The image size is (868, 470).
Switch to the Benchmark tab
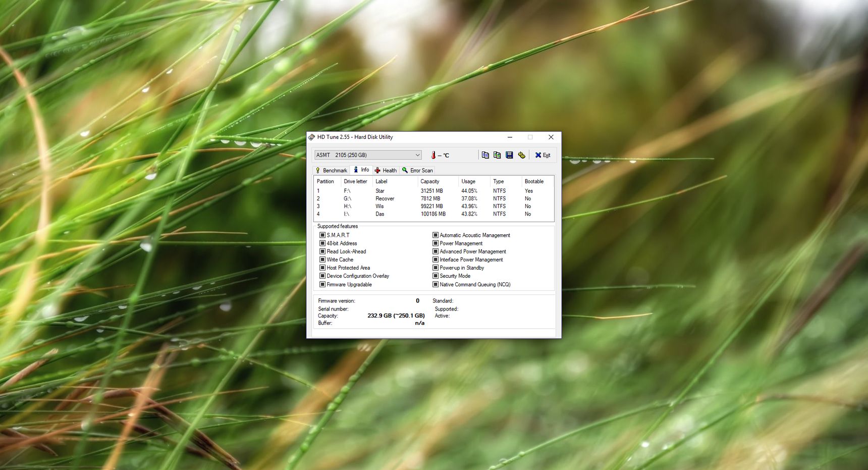point(332,171)
